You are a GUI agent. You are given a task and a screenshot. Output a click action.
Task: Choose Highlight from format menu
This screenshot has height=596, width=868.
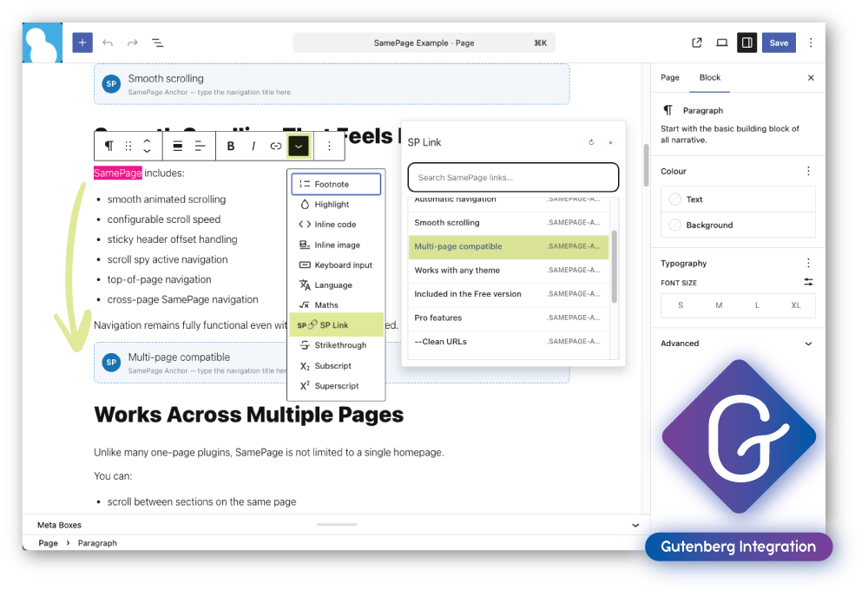pyautogui.click(x=336, y=204)
